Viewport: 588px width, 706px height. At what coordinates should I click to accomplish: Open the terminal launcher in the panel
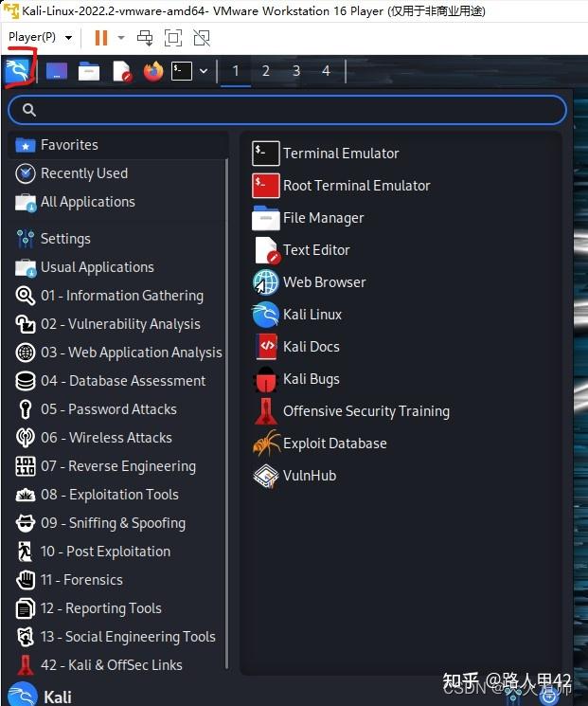(182, 71)
